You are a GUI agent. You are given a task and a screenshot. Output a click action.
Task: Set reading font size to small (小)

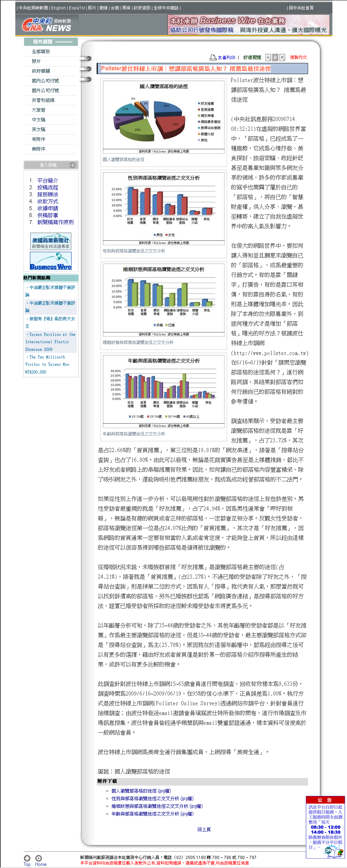click(268, 57)
